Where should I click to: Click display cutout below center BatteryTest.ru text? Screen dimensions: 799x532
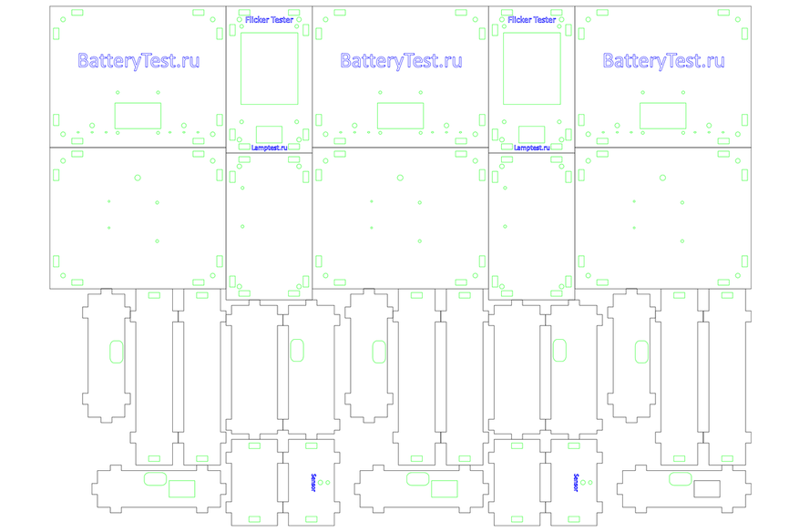(x=401, y=116)
